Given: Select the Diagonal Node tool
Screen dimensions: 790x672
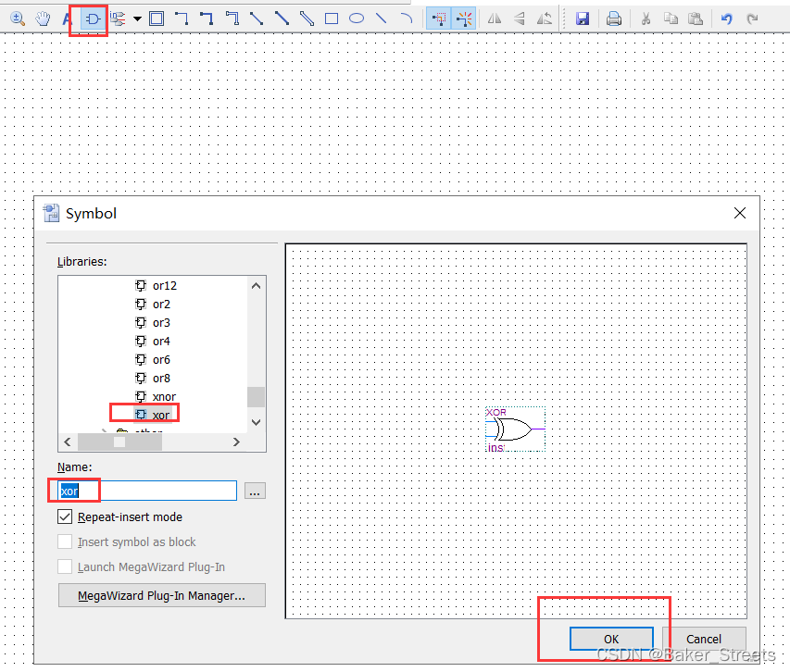Looking at the screenshot, I should pos(257,19).
